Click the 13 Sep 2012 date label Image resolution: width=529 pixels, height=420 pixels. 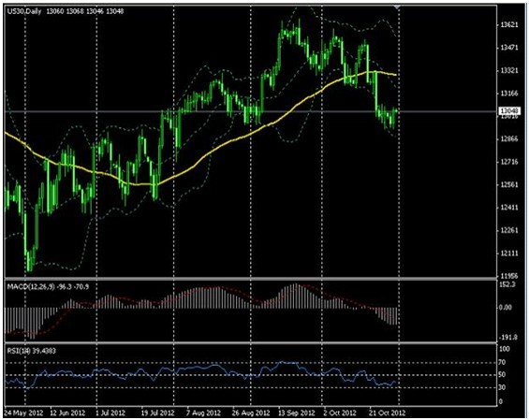pos(297,413)
